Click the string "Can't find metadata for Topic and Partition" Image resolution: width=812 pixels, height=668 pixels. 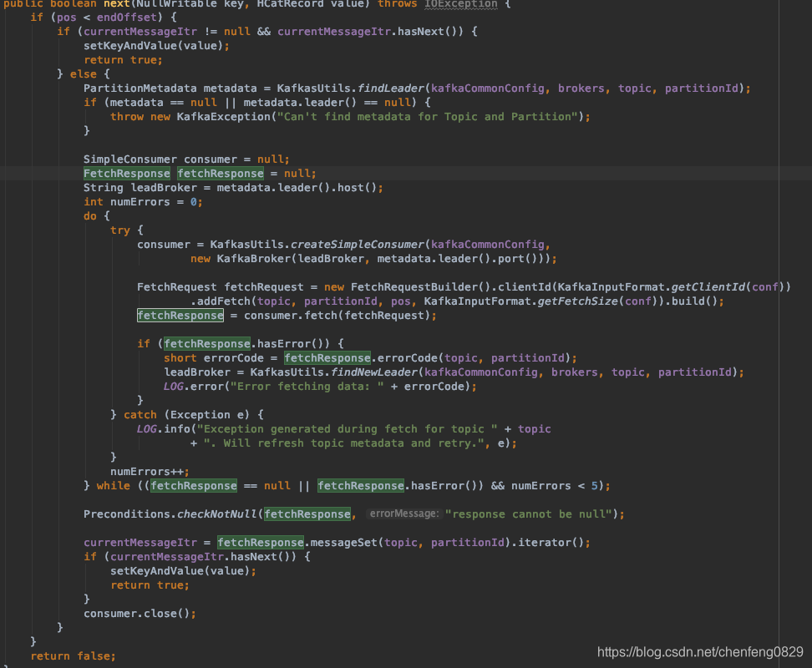pos(427,116)
